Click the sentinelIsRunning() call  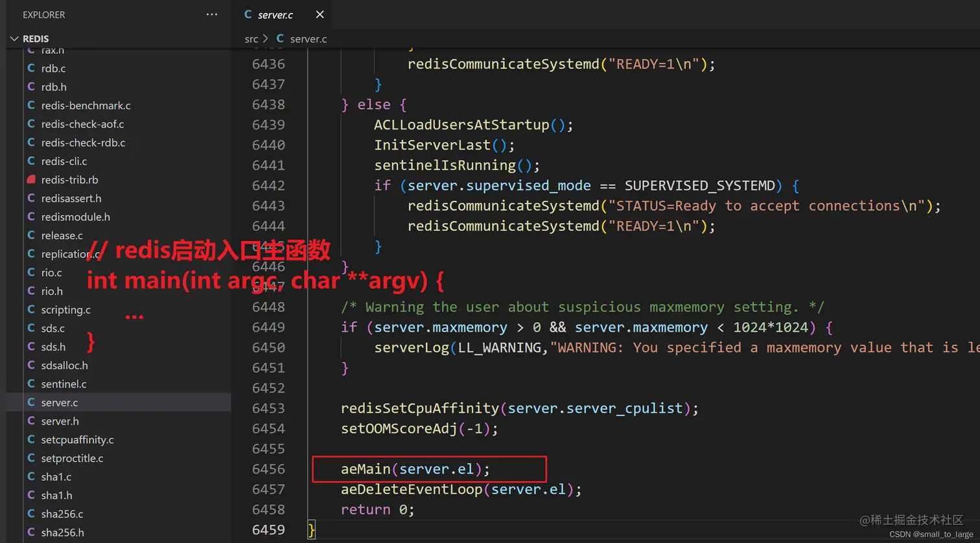tap(457, 165)
